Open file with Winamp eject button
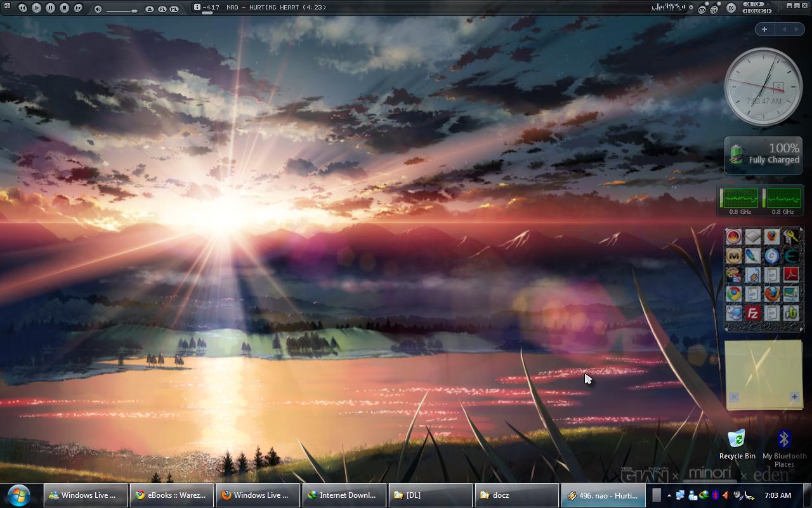Viewport: 812px width, 508px height. coord(149,9)
